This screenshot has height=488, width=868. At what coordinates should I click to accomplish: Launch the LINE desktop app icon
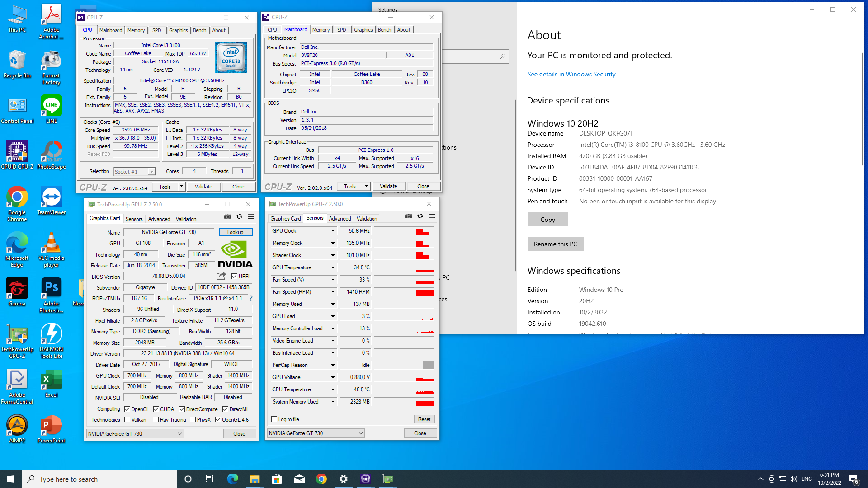click(51, 110)
